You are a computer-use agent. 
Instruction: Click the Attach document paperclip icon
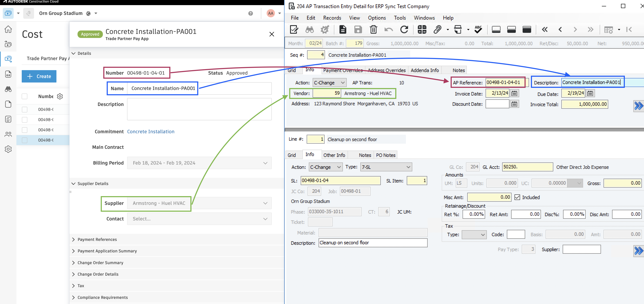(x=437, y=30)
